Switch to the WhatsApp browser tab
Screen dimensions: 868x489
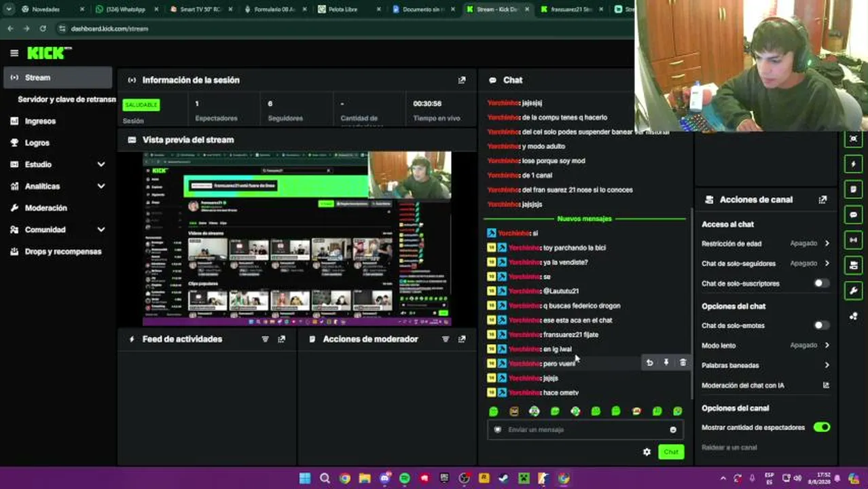pyautogui.click(x=125, y=10)
